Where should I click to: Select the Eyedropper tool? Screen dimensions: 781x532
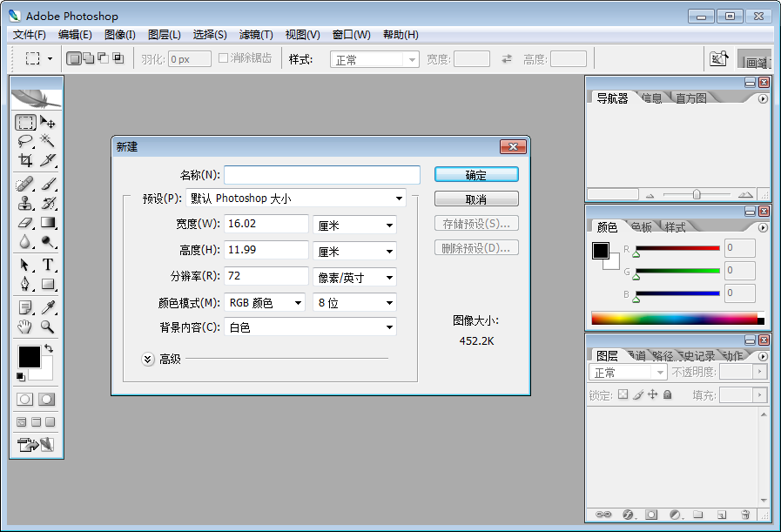point(48,307)
